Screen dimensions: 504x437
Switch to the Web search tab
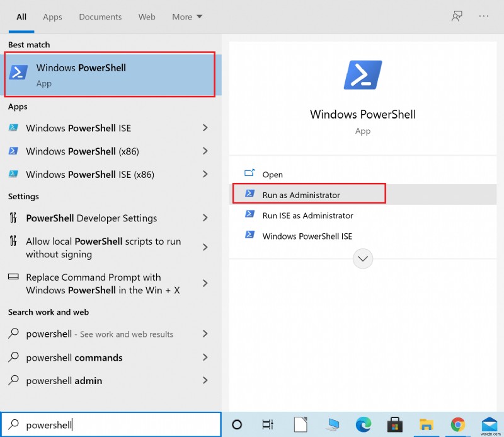point(147,17)
